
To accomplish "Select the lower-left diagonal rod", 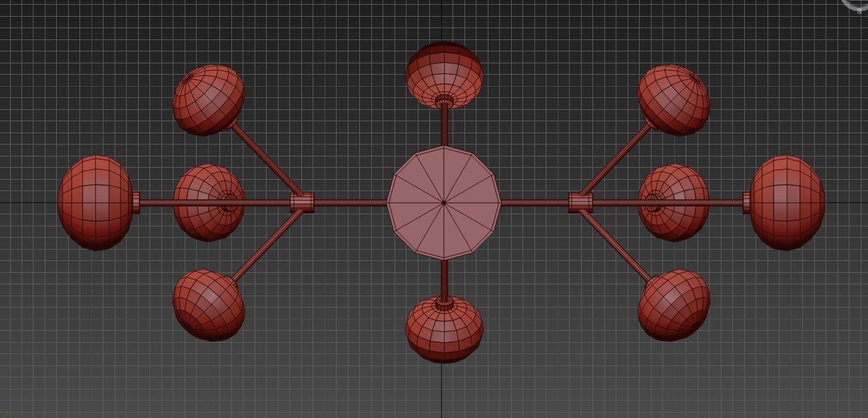I will point(266,246).
